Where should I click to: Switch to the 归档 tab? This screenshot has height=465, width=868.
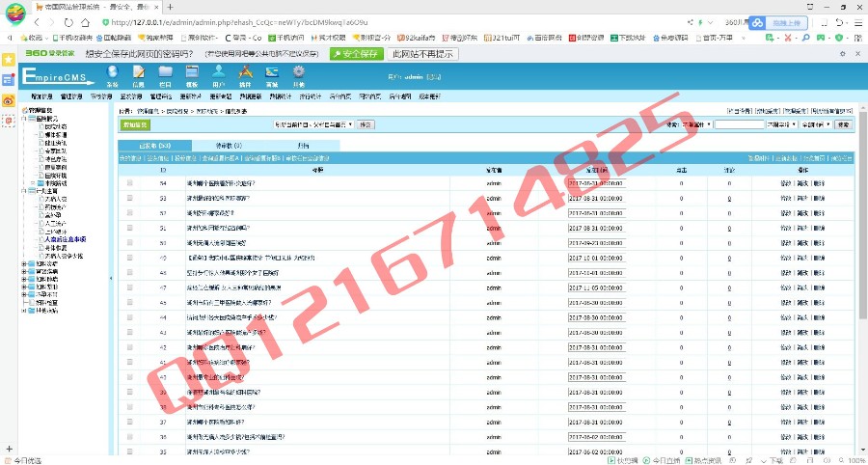[303, 146]
